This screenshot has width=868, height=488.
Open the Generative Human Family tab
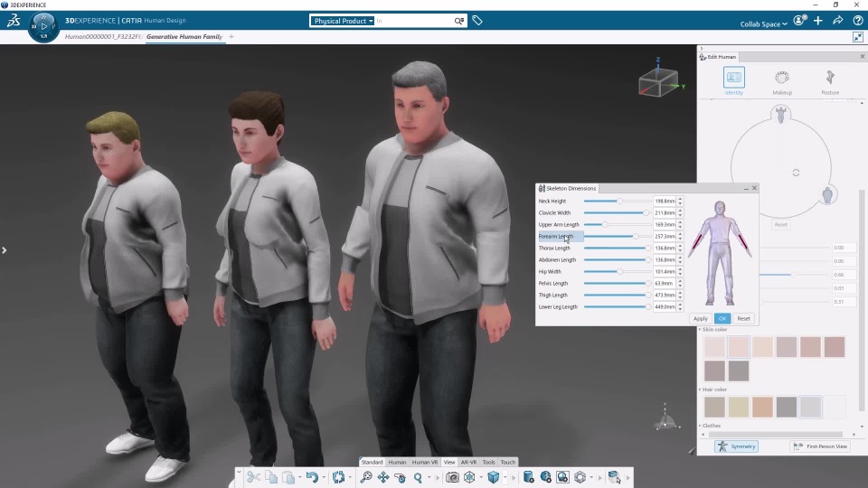point(184,36)
